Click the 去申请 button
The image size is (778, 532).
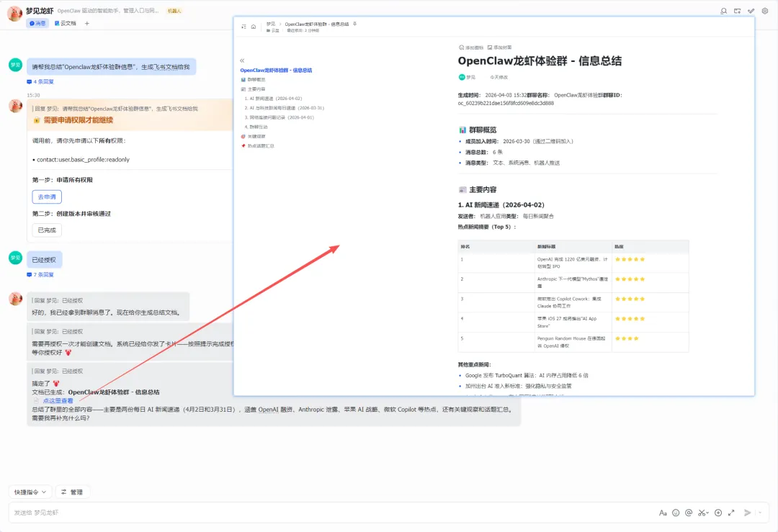(x=47, y=197)
